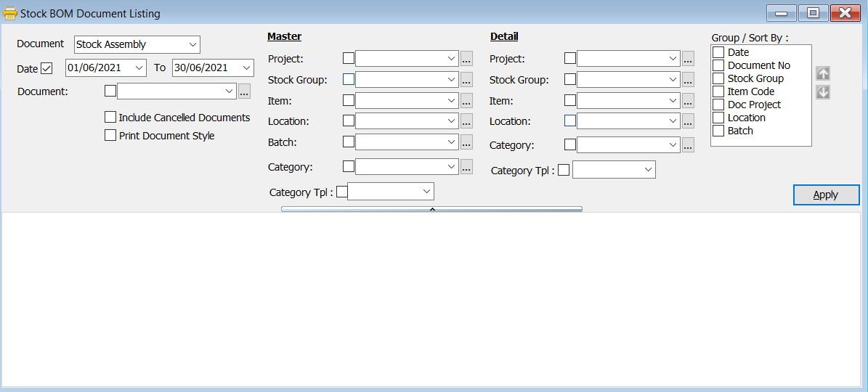Collapse the filter panel with chevron bar

431,209
